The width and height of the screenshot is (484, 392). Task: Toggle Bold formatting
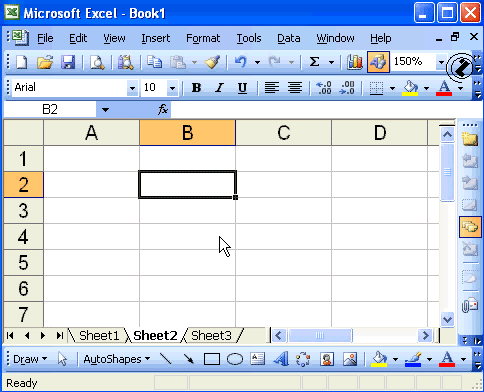pos(196,88)
